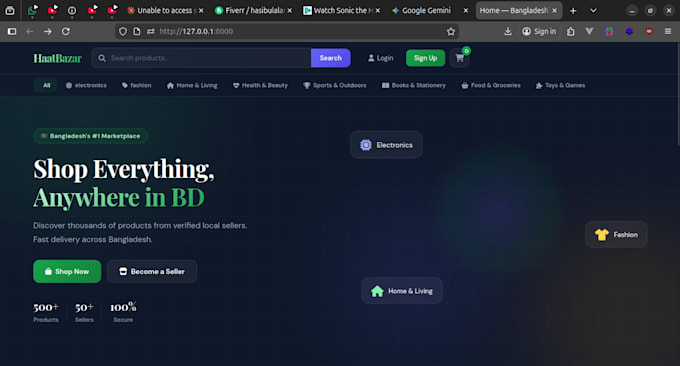Click the Electronics floating chip card

[386, 145]
